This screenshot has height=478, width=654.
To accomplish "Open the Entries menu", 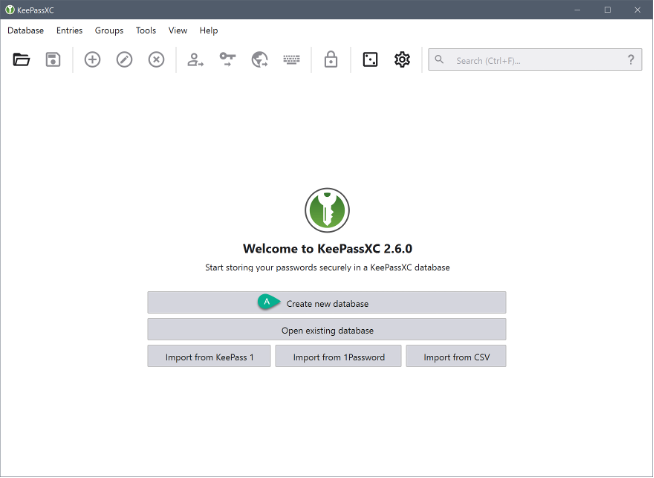I will tap(69, 30).
